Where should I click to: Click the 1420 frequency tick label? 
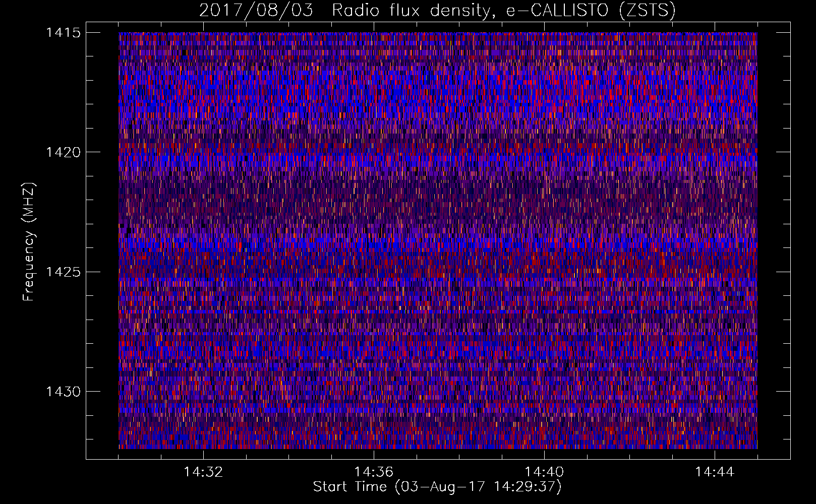point(63,152)
